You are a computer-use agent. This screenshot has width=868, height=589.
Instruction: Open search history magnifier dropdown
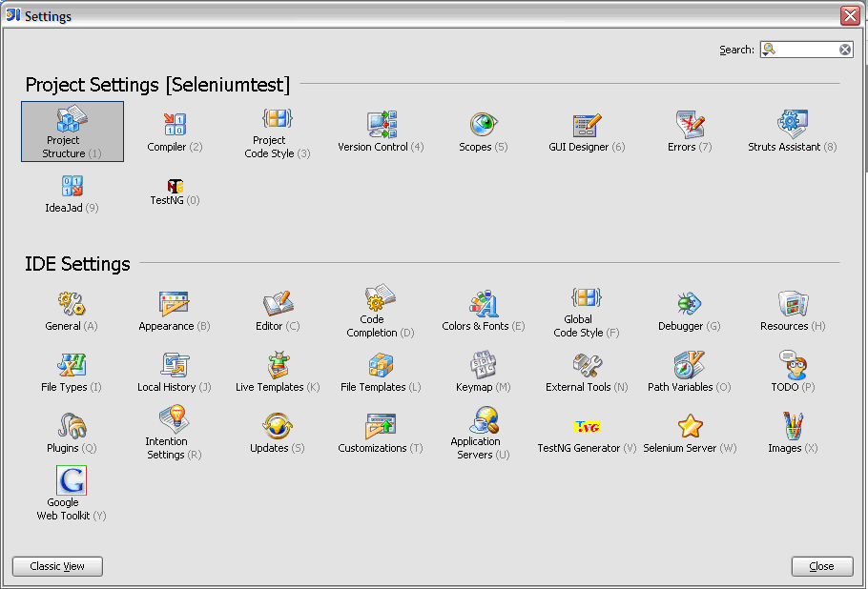point(769,50)
